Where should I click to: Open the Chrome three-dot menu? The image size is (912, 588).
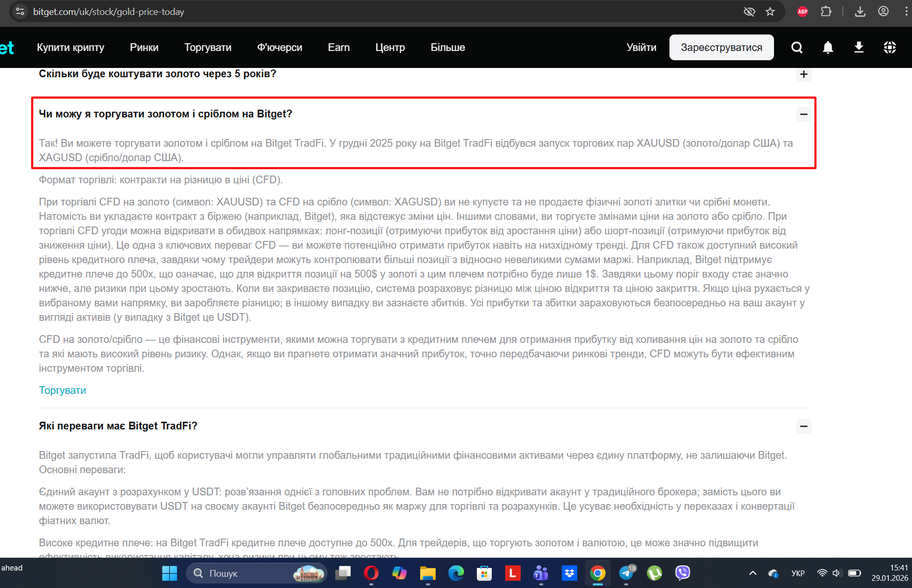point(906,11)
